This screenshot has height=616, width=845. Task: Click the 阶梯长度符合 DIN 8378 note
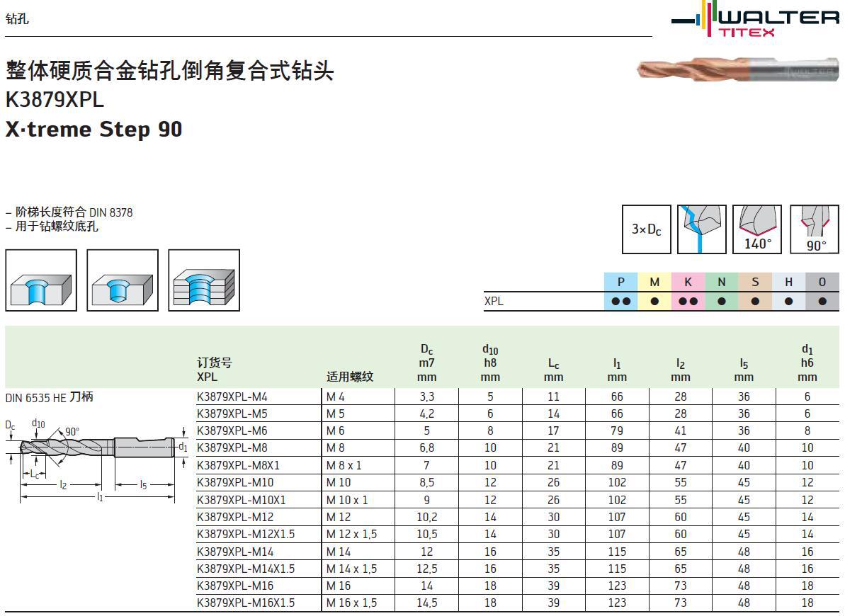pos(69,212)
